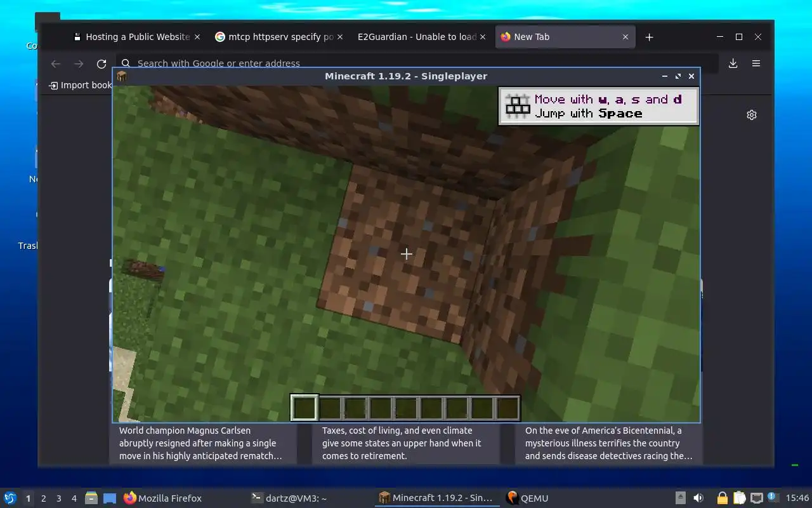Image resolution: width=812 pixels, height=508 pixels.
Task: Switch to 'mtcp httpserv specify' tab
Action: coord(279,37)
